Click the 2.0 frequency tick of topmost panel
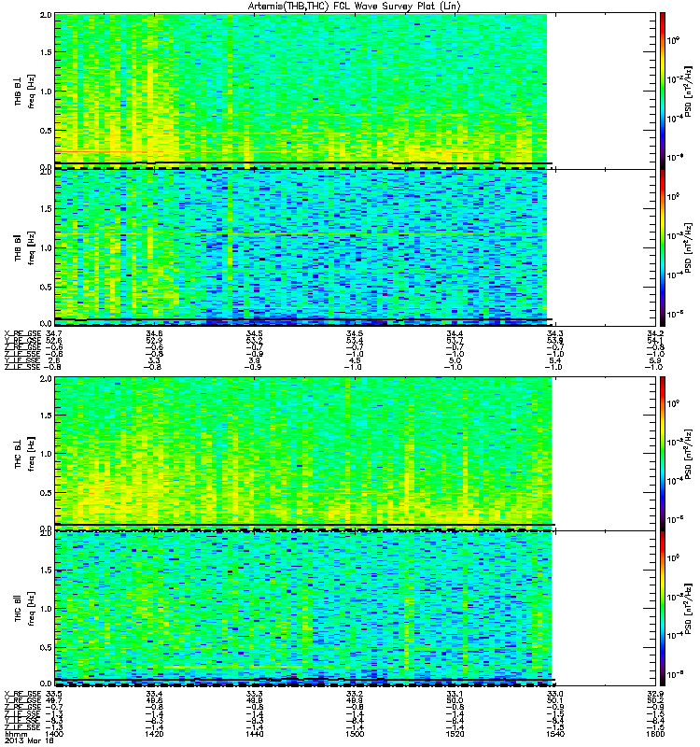This screenshot has height=747, width=700. (46, 14)
